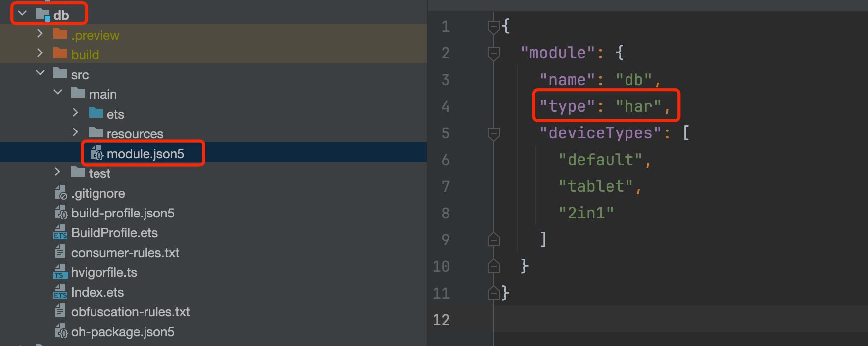Select obfuscation-rules.txt in the file tree
868x346 pixels.
pyautogui.click(x=130, y=312)
